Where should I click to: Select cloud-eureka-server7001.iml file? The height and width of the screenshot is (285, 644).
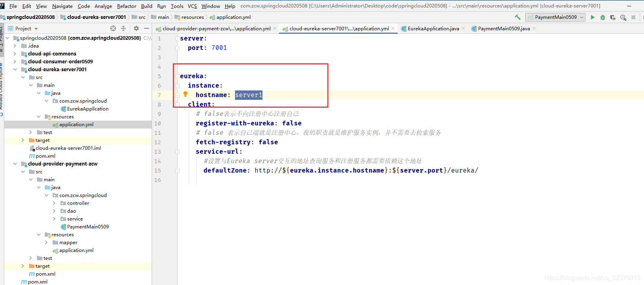68,148
